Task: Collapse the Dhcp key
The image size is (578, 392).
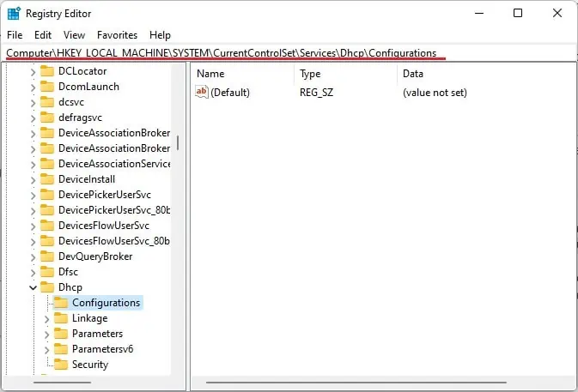Action: point(33,288)
